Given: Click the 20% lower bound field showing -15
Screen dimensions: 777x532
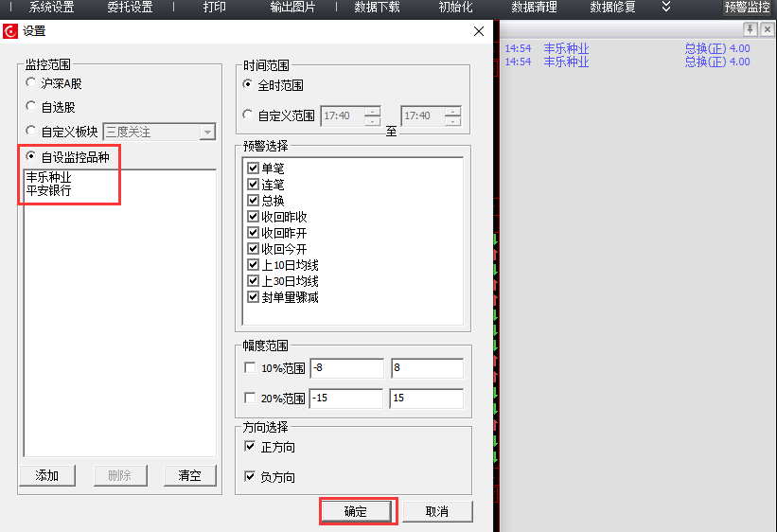Looking at the screenshot, I should pyautogui.click(x=346, y=399).
